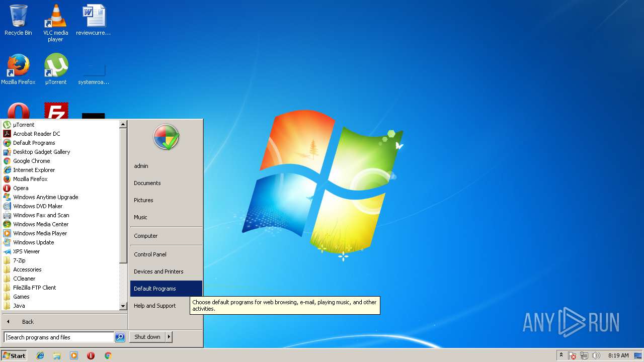This screenshot has width=644, height=362.
Task: Click the volume speaker tray icon
Action: coord(596,355)
